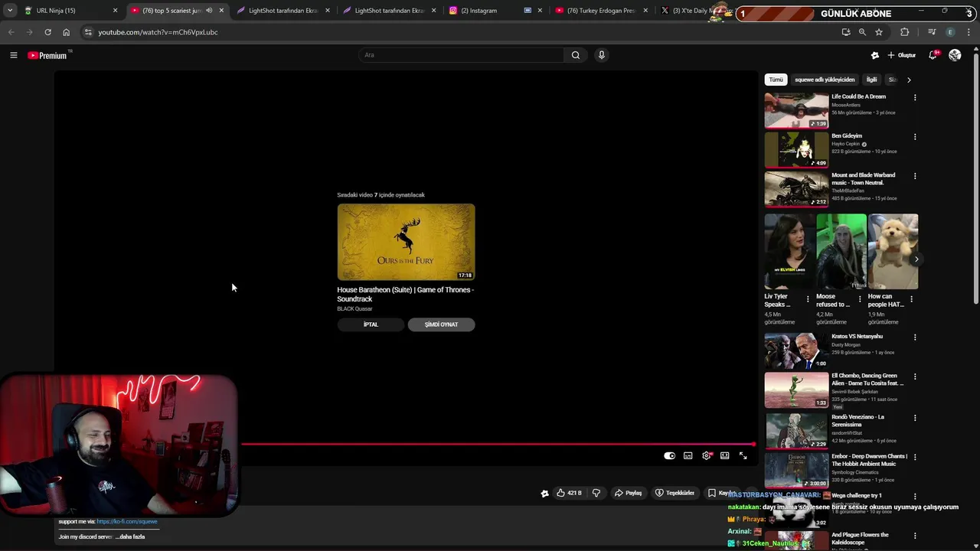The width and height of the screenshot is (980, 551).
Task: Open the Oluştur create button
Action: pos(902,55)
